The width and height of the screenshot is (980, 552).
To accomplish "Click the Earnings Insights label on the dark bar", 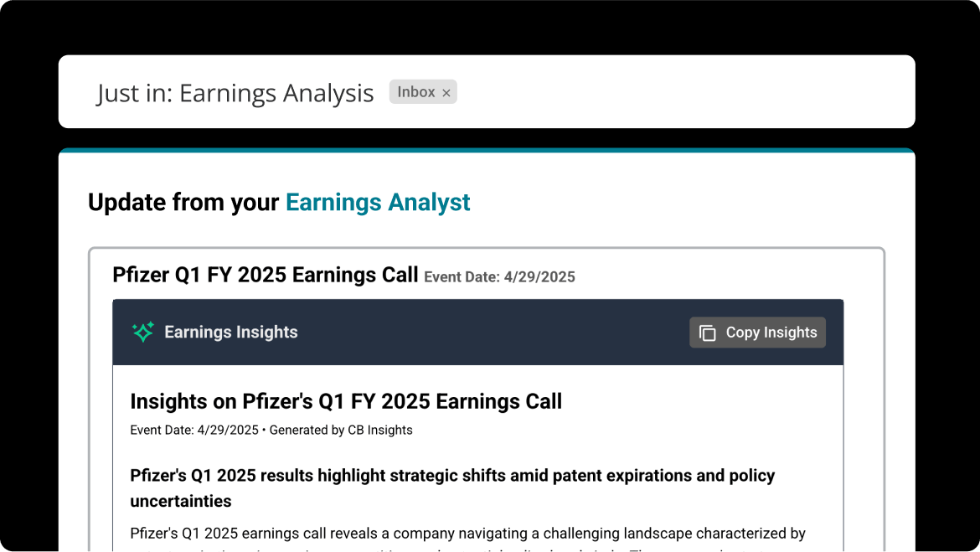I will 231,332.
